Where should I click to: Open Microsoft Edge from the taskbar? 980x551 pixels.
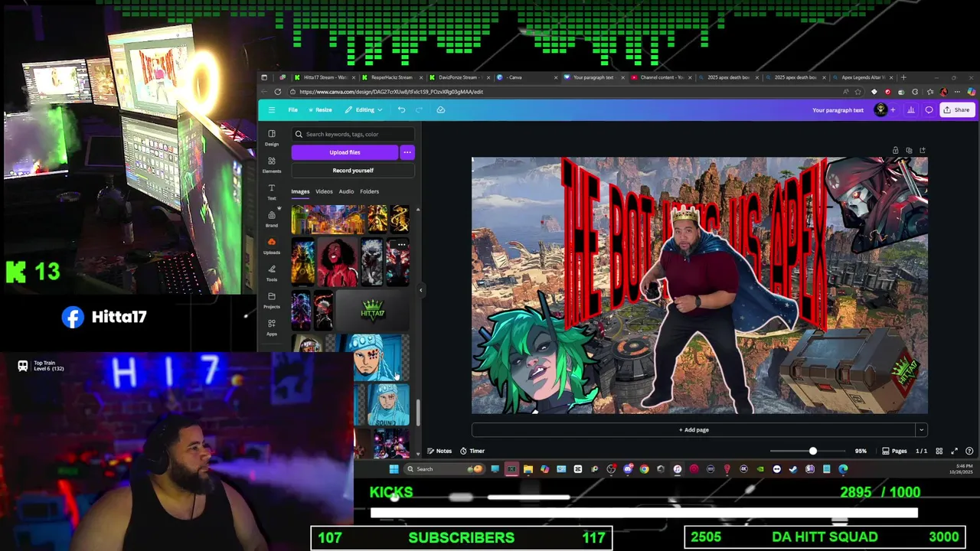click(x=843, y=469)
